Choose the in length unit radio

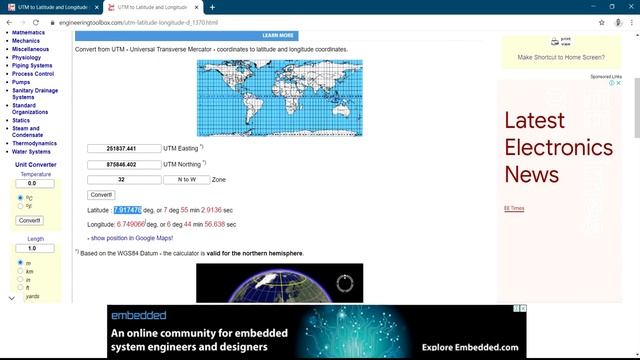click(x=20, y=279)
